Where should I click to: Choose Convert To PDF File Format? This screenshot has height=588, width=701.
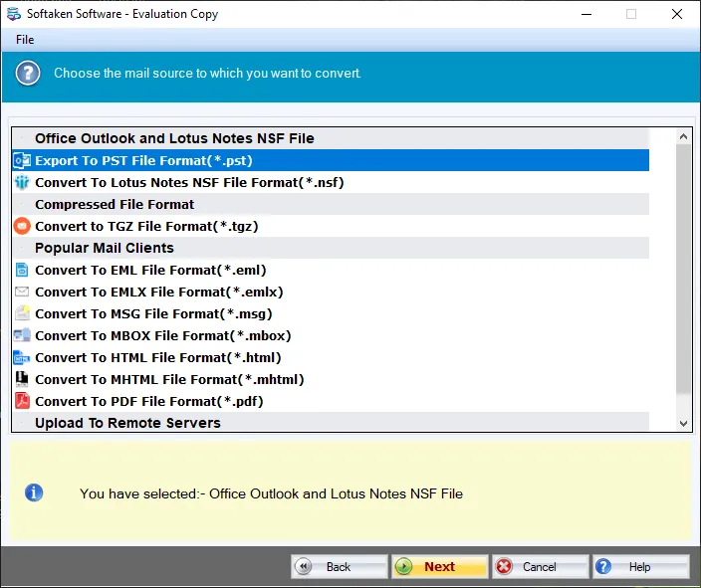(331, 401)
